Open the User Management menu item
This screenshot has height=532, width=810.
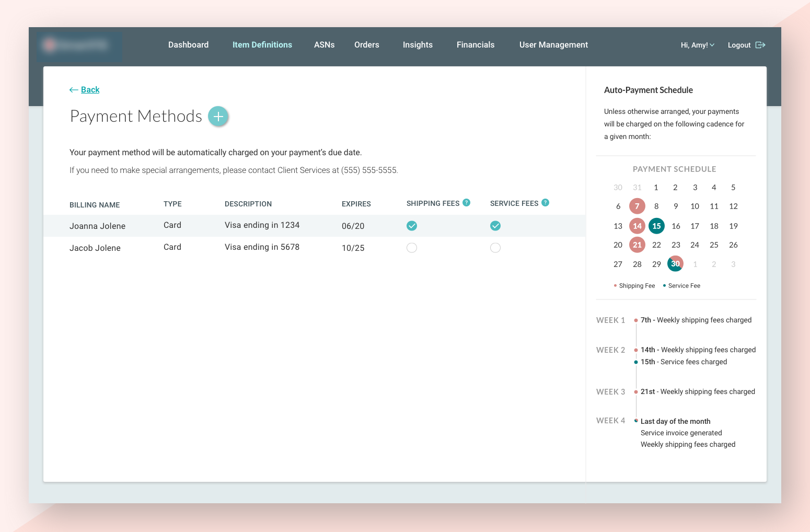(x=553, y=45)
